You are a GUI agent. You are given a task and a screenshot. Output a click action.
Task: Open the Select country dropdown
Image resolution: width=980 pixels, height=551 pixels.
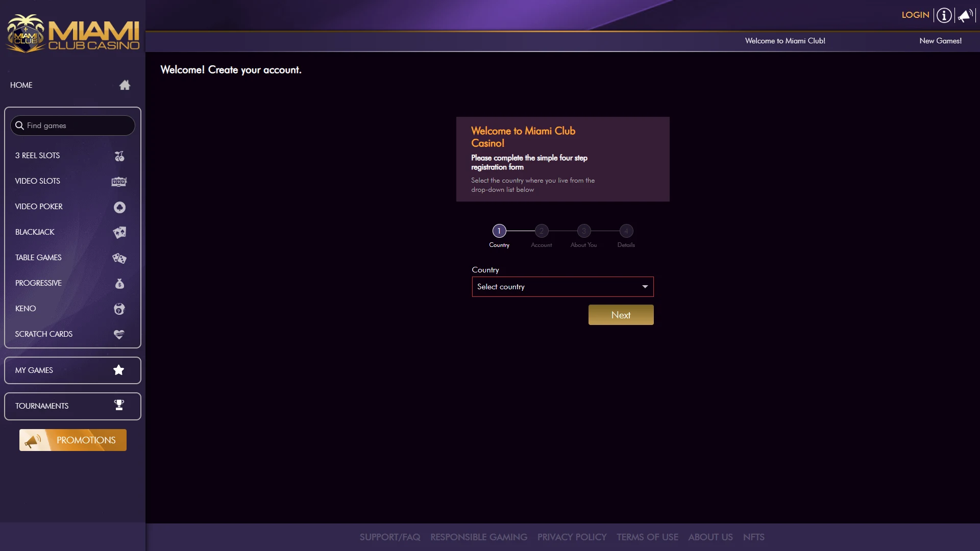click(x=562, y=287)
